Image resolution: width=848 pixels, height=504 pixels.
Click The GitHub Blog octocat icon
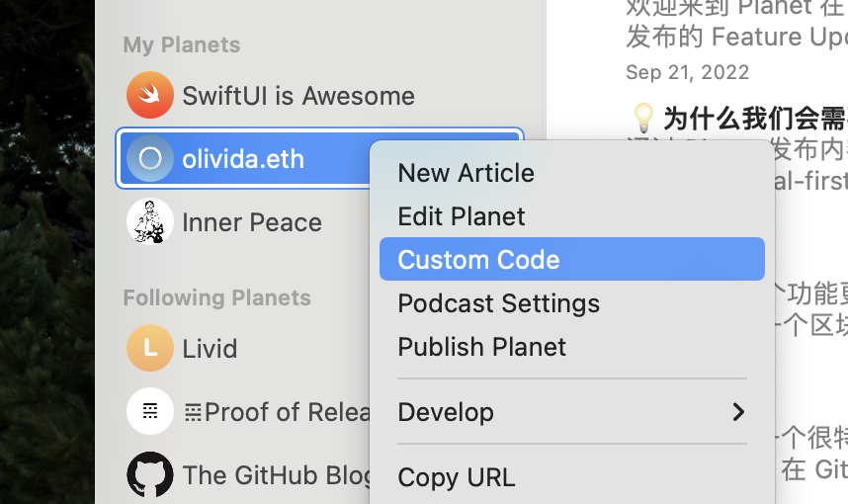150,474
